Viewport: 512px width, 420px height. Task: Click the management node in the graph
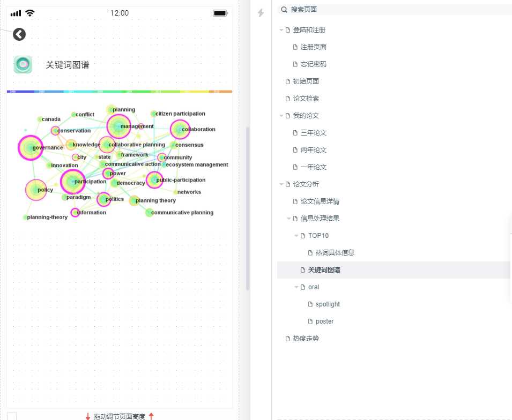(119, 126)
